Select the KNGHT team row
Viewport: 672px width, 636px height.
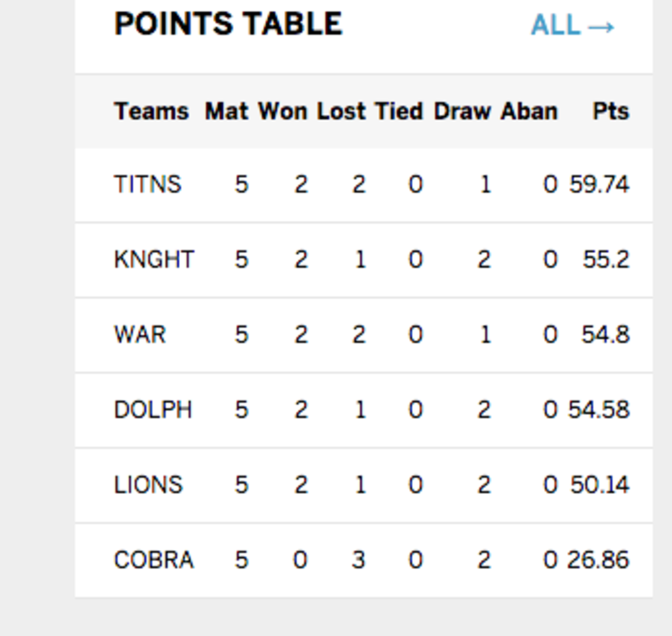(x=152, y=258)
